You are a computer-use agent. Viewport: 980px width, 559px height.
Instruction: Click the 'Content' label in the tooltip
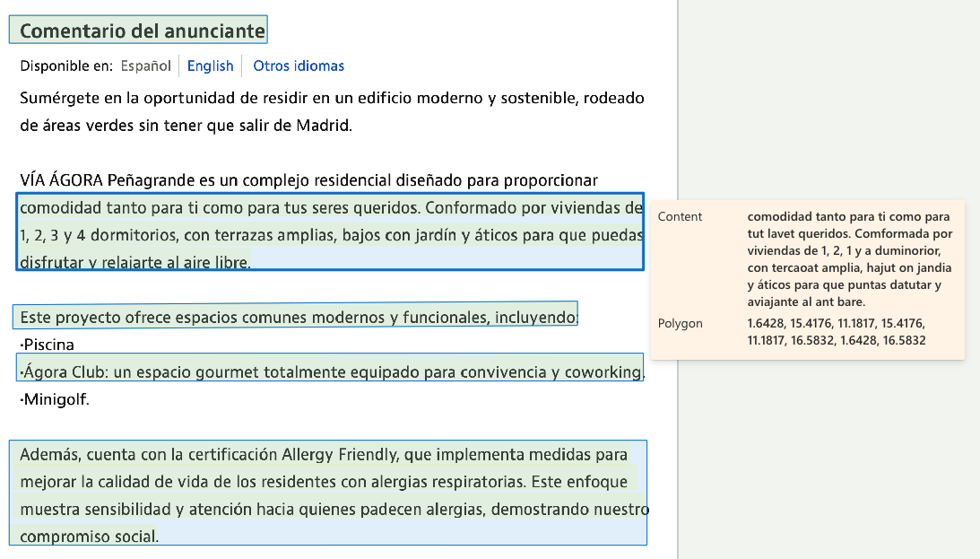680,216
